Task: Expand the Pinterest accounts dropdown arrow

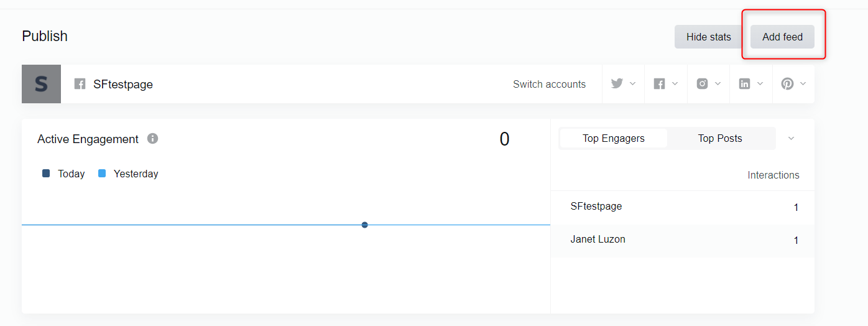Action: pyautogui.click(x=803, y=83)
